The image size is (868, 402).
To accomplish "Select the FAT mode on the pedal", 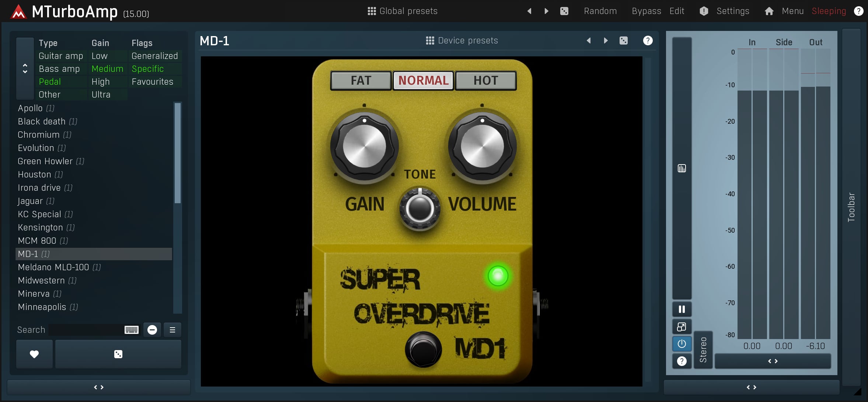I will point(360,80).
